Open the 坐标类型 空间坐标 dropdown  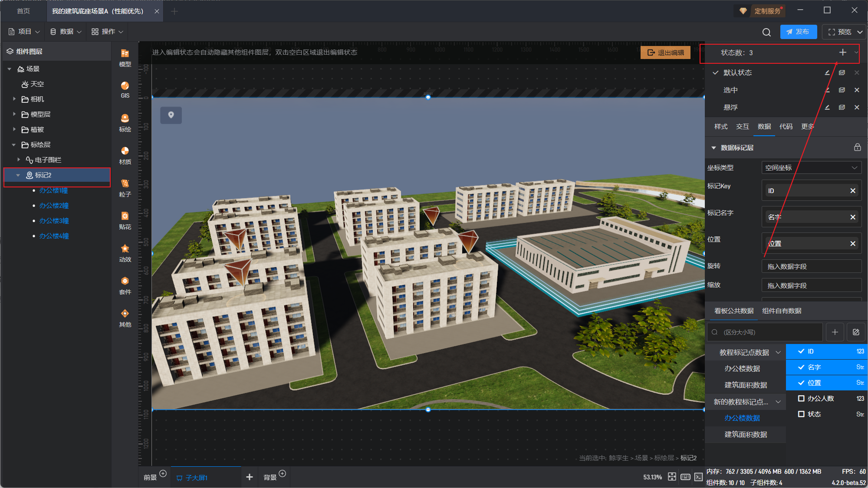[x=811, y=168]
